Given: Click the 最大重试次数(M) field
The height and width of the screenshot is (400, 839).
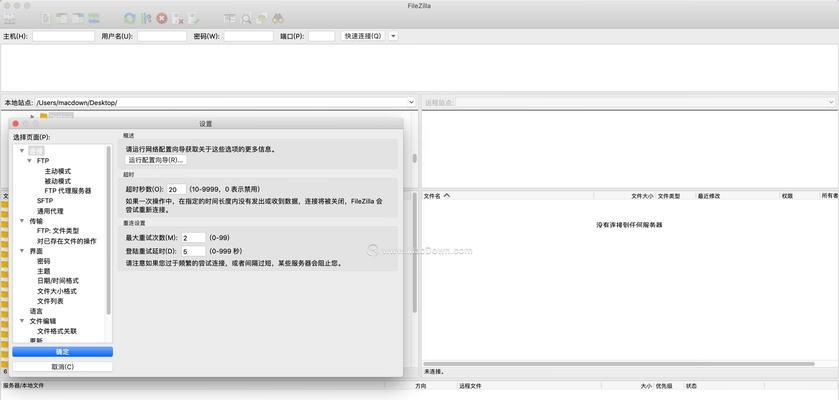Looking at the screenshot, I should point(193,237).
